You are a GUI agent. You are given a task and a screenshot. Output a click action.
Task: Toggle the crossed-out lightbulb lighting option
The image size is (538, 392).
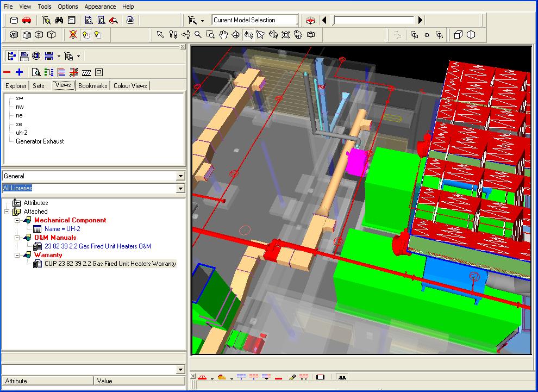pyautogui.click(x=73, y=35)
